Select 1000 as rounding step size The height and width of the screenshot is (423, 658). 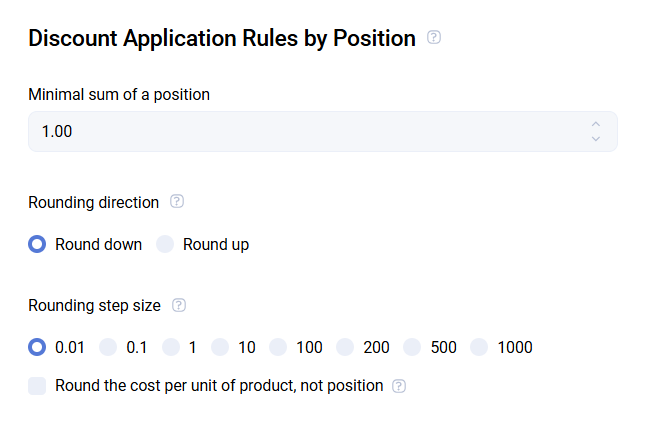point(479,347)
